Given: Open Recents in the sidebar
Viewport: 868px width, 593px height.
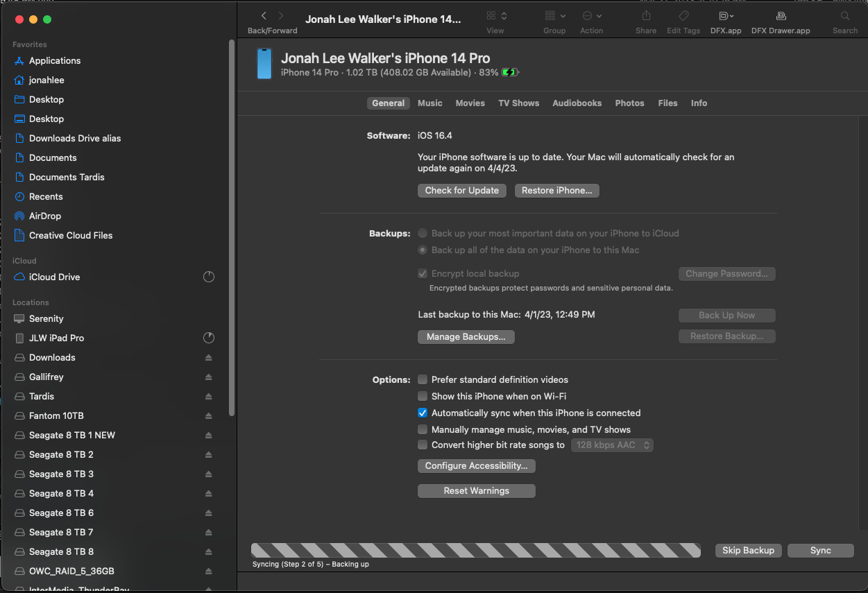Looking at the screenshot, I should (46, 196).
